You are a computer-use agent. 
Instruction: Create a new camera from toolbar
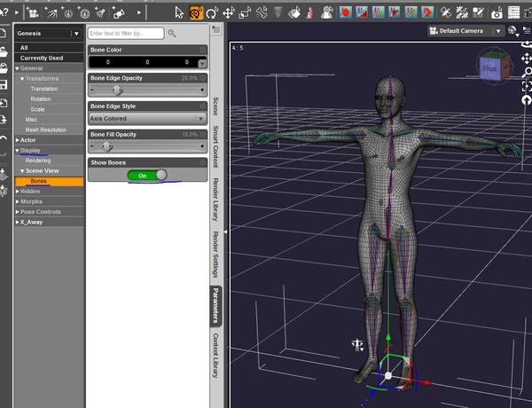coord(32,13)
